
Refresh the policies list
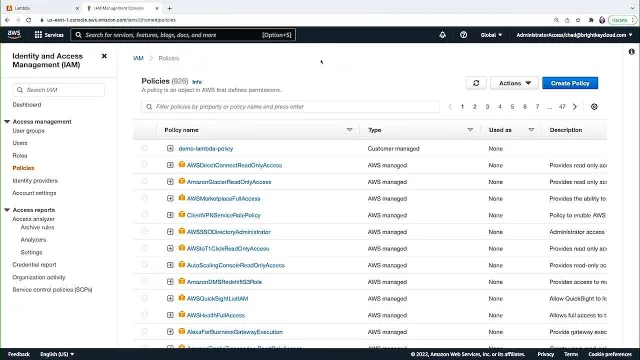pos(476,83)
